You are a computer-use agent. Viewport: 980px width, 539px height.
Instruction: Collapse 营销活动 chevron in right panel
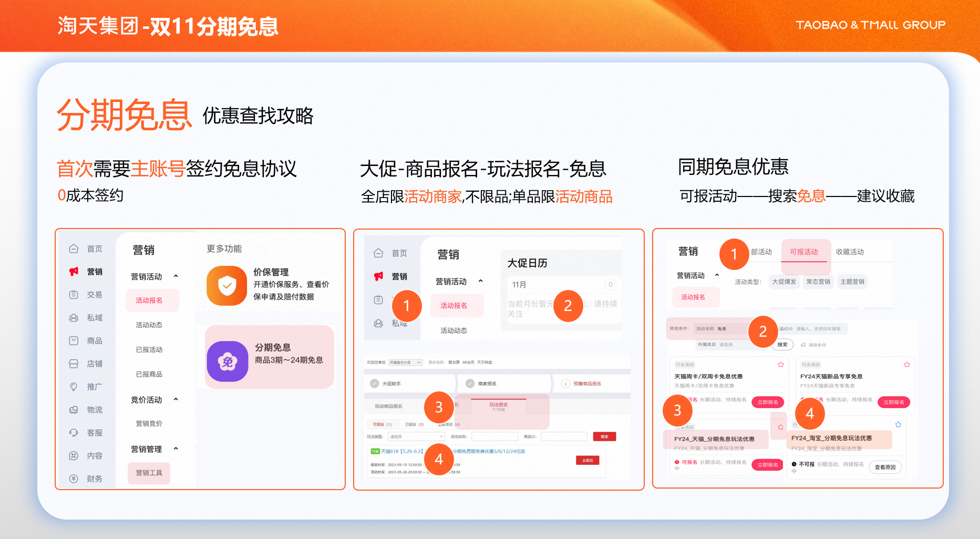tap(717, 275)
